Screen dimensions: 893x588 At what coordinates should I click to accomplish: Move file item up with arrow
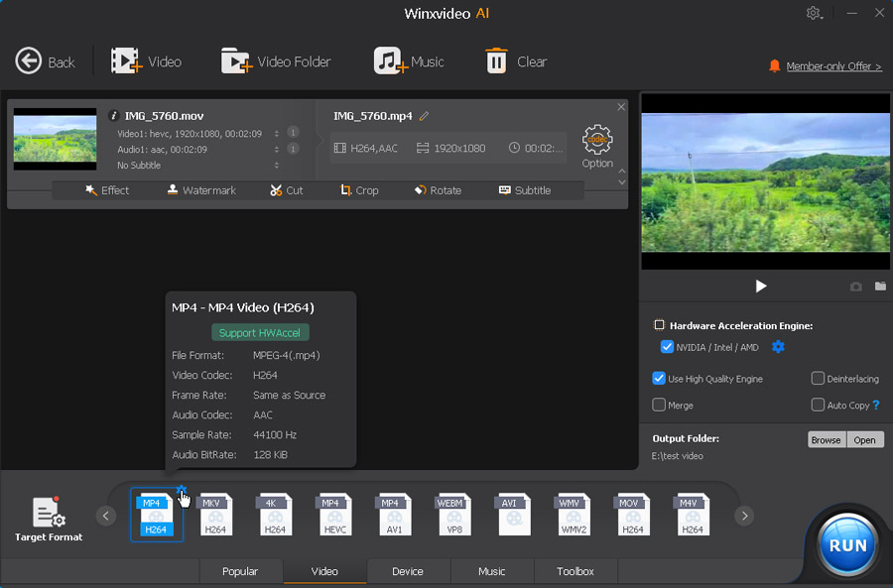[x=622, y=171]
